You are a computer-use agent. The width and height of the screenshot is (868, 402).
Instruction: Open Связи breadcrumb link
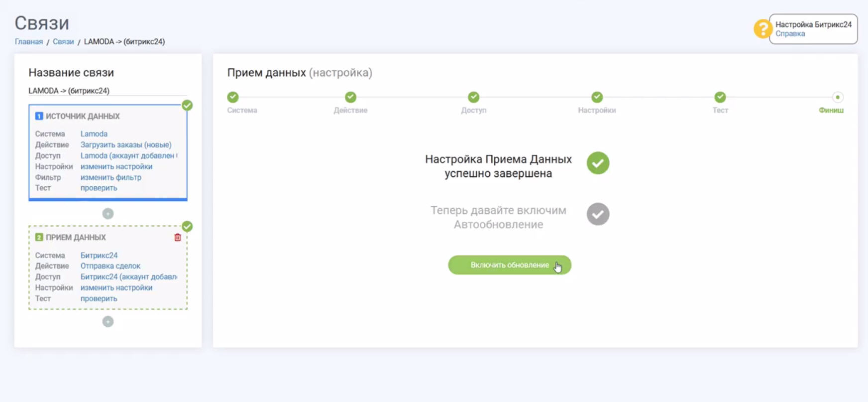63,42
